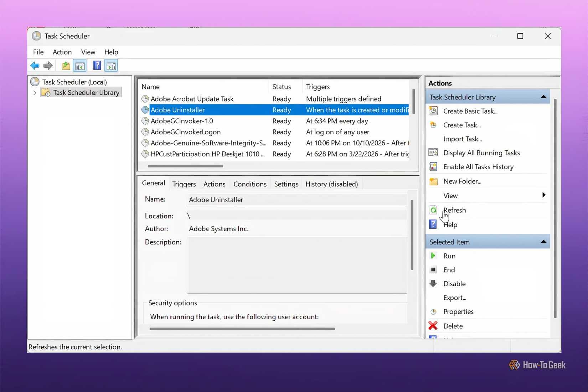Click the green Refresh icon
The height and width of the screenshot is (392, 588).
pos(433,210)
